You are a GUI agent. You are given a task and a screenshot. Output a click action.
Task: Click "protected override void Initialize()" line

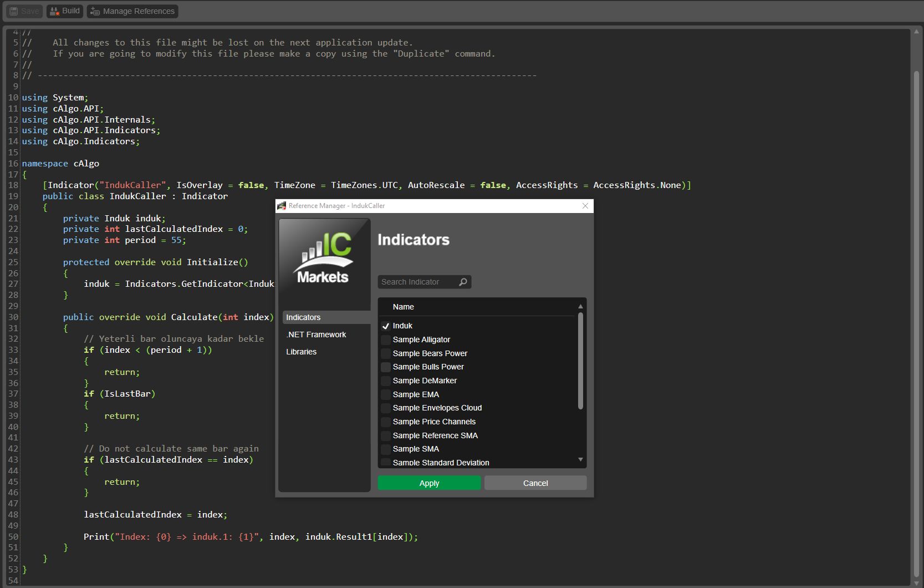coord(156,262)
